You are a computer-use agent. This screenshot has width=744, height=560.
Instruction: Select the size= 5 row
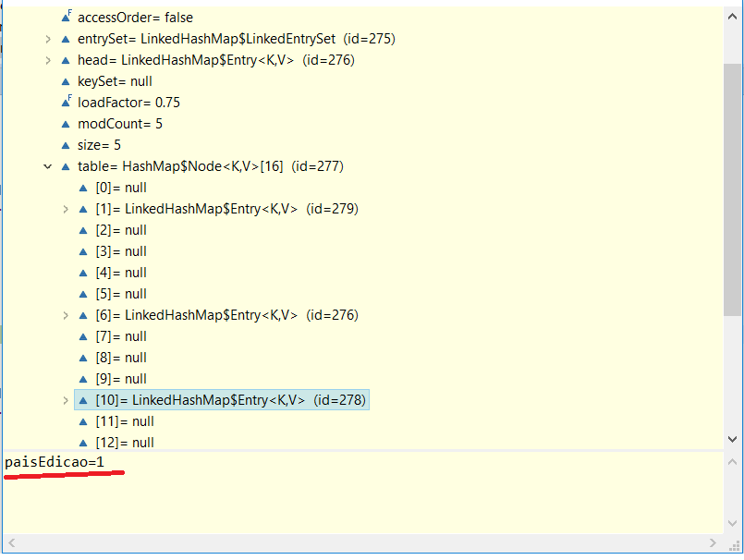click(x=99, y=145)
